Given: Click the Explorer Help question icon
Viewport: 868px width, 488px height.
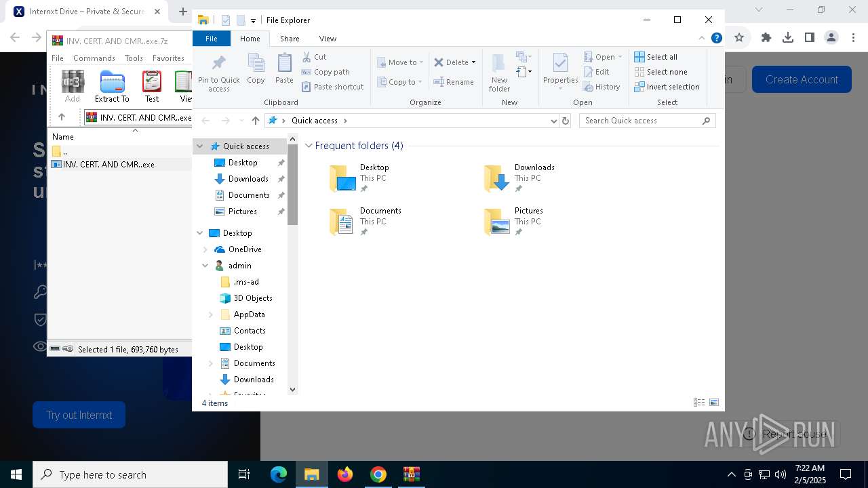Looking at the screenshot, I should point(716,39).
